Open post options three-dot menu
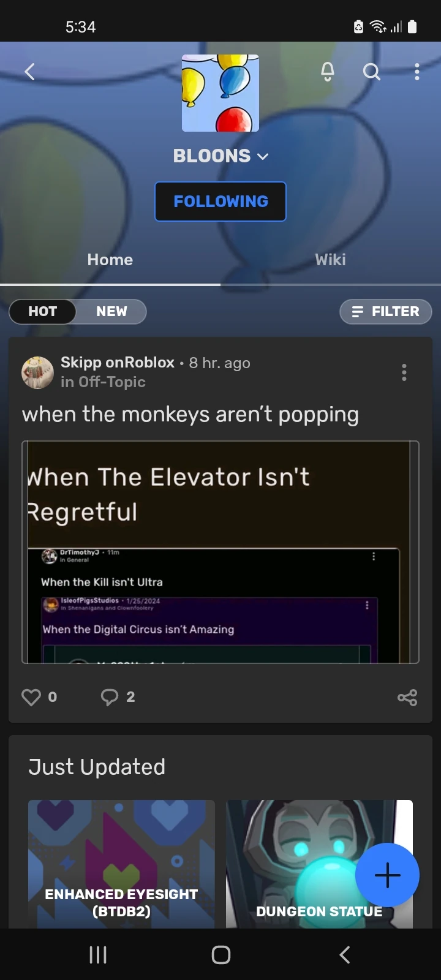441x980 pixels. (x=404, y=372)
